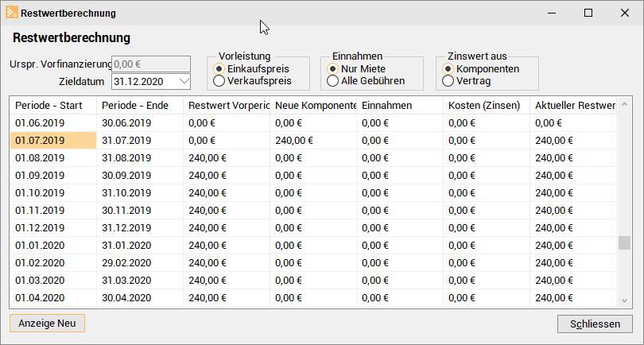Click the Schliessen button

point(595,324)
